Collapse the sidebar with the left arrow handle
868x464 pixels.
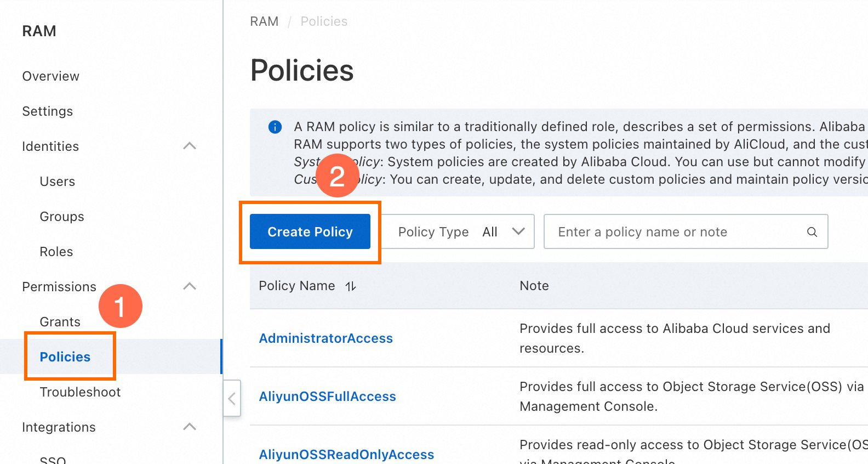(x=232, y=398)
